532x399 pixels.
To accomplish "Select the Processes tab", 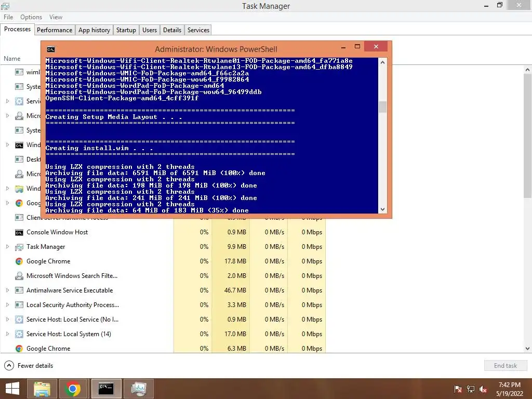I will point(17,29).
